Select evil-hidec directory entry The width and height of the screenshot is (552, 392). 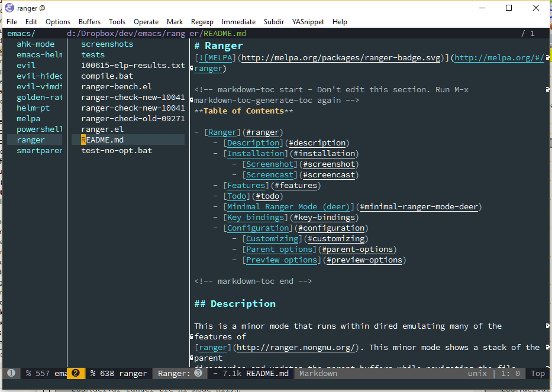point(40,76)
